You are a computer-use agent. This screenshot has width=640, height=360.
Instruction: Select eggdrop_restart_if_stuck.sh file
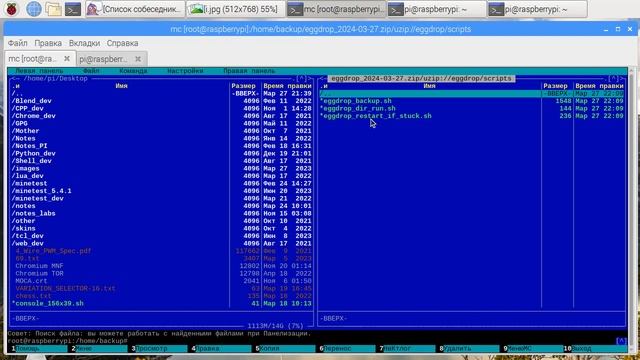[430, 116]
